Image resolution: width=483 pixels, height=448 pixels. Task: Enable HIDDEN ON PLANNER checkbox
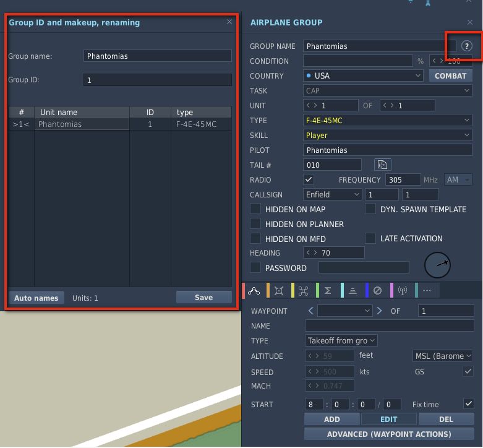tap(255, 224)
